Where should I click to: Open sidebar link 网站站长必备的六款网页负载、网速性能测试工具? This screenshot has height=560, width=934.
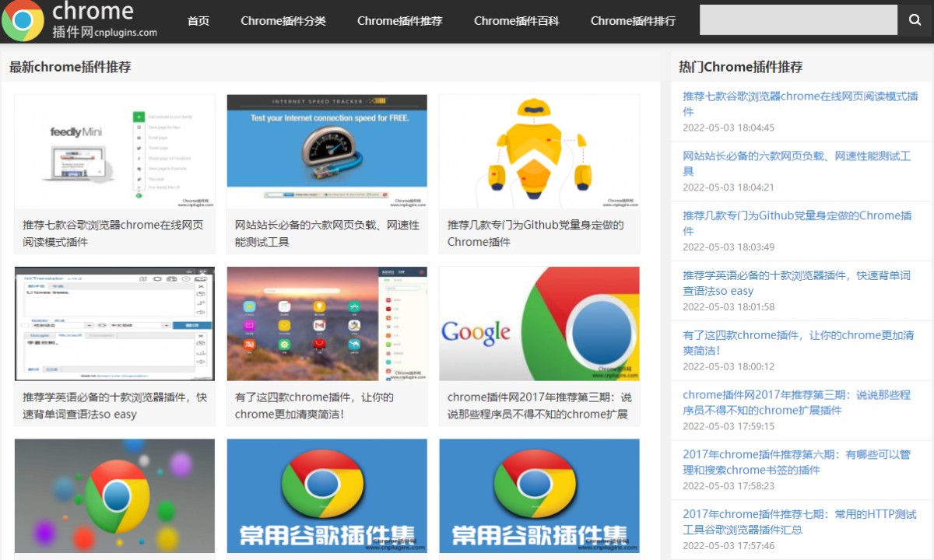797,163
